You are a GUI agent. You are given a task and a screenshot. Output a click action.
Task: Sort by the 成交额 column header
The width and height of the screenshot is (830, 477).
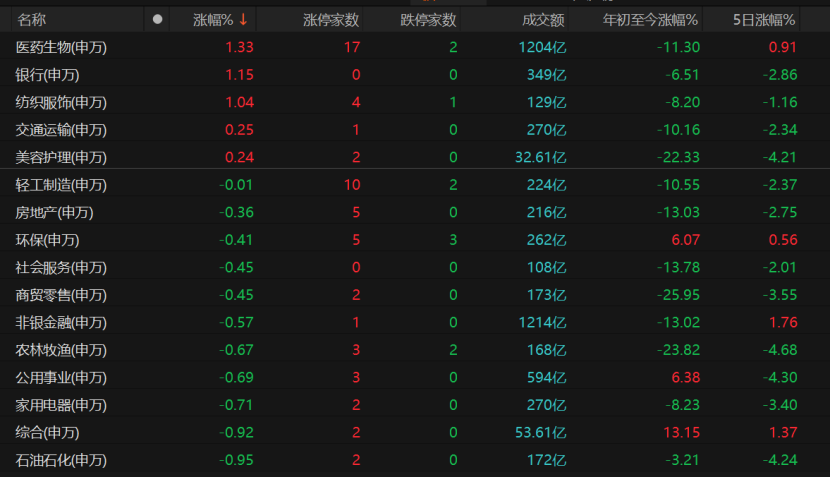pos(543,20)
